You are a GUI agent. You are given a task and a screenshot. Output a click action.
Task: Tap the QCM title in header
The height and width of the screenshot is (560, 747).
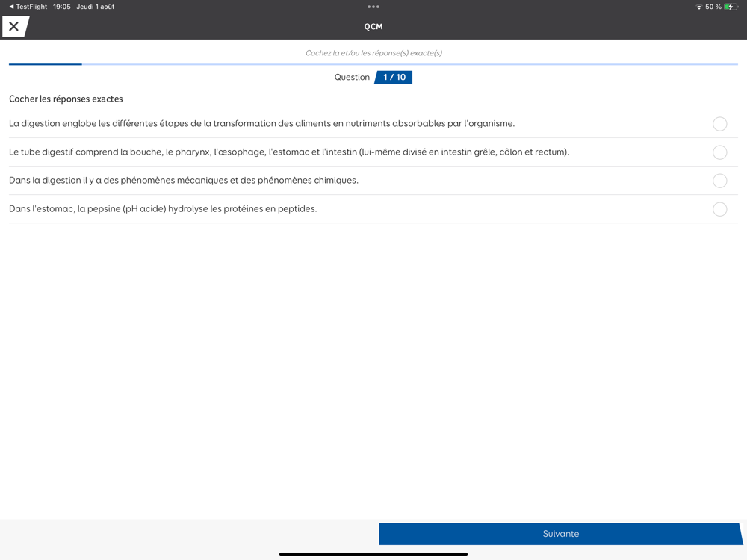tap(373, 27)
